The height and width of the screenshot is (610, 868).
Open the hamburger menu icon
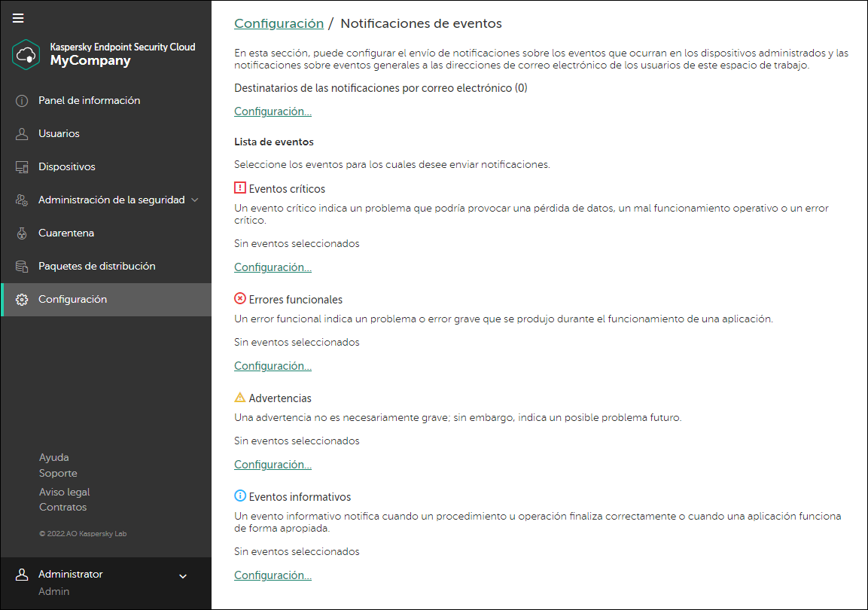pos(18,18)
